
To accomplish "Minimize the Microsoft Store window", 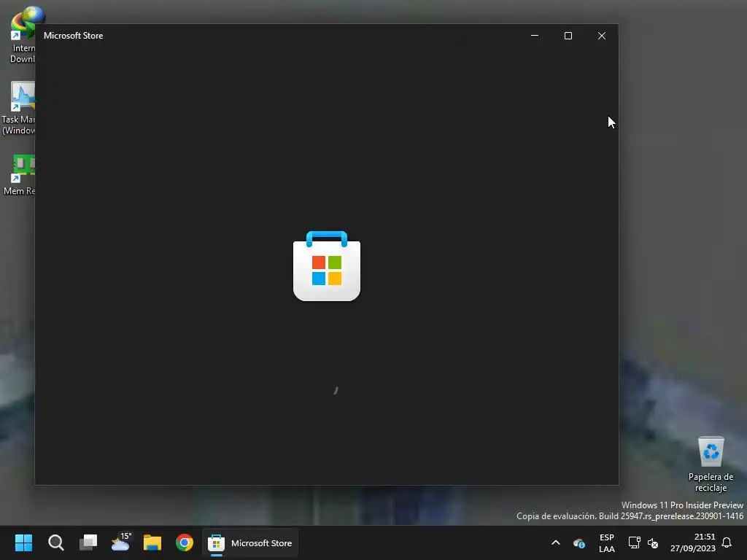I will tap(535, 36).
